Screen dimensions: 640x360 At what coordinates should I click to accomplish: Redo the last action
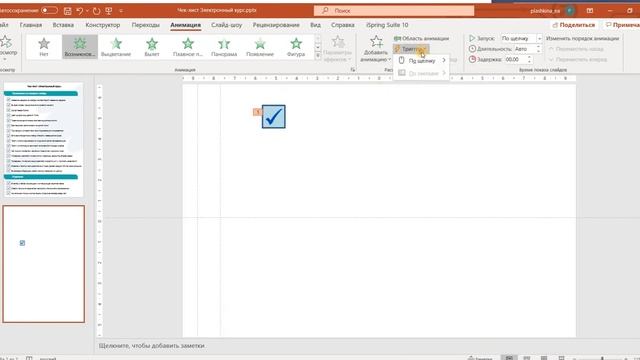96,11
